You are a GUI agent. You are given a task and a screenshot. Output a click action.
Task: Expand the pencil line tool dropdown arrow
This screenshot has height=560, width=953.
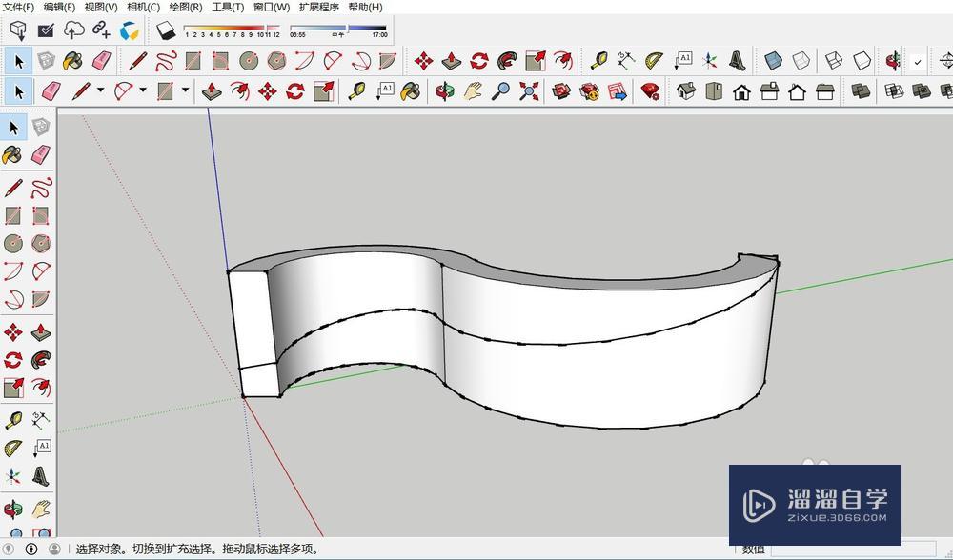[100, 90]
